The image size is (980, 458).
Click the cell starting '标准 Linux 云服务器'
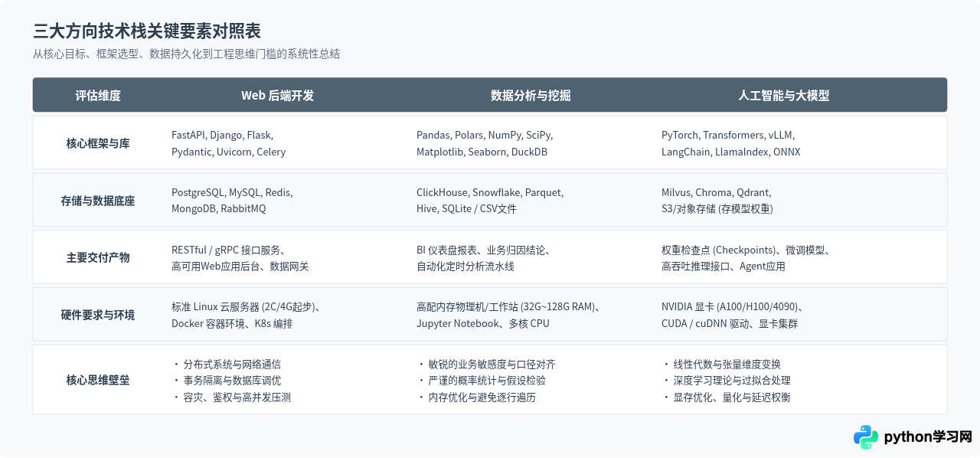(x=246, y=315)
